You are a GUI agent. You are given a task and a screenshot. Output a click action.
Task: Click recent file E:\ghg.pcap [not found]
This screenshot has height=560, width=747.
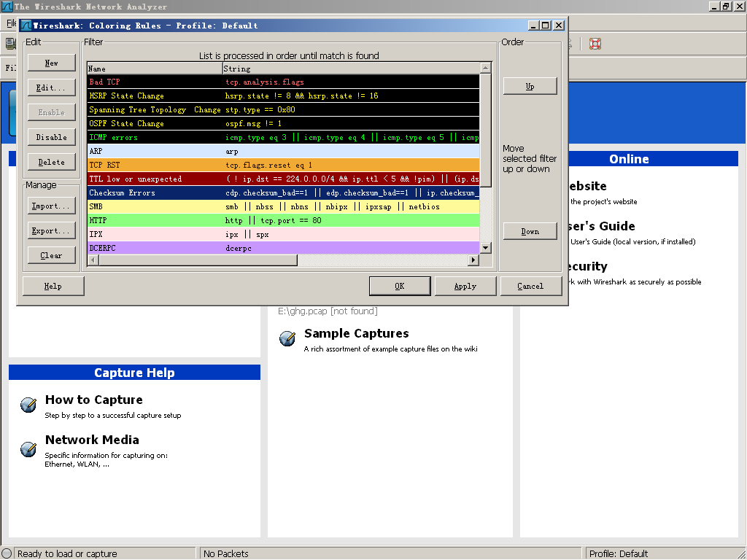[328, 311]
